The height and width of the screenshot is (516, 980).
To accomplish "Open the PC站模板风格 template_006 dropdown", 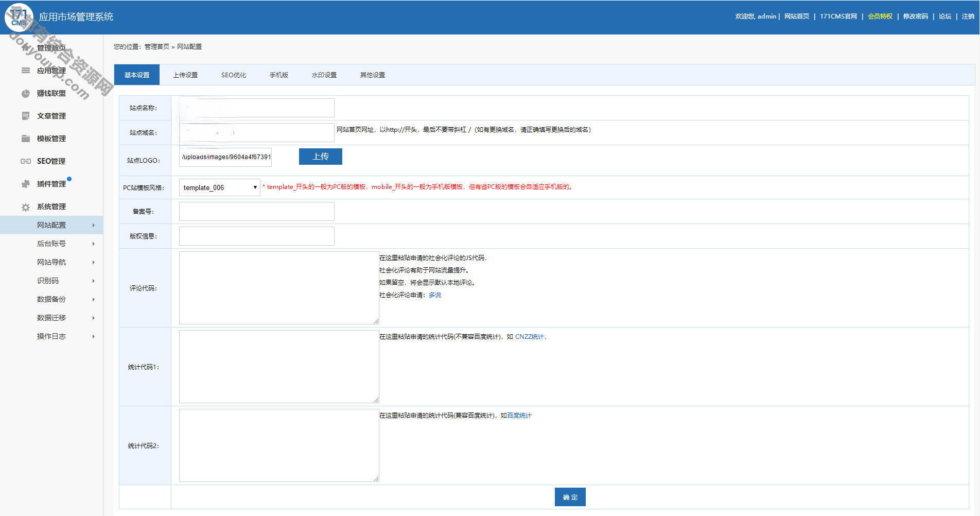I will (220, 187).
